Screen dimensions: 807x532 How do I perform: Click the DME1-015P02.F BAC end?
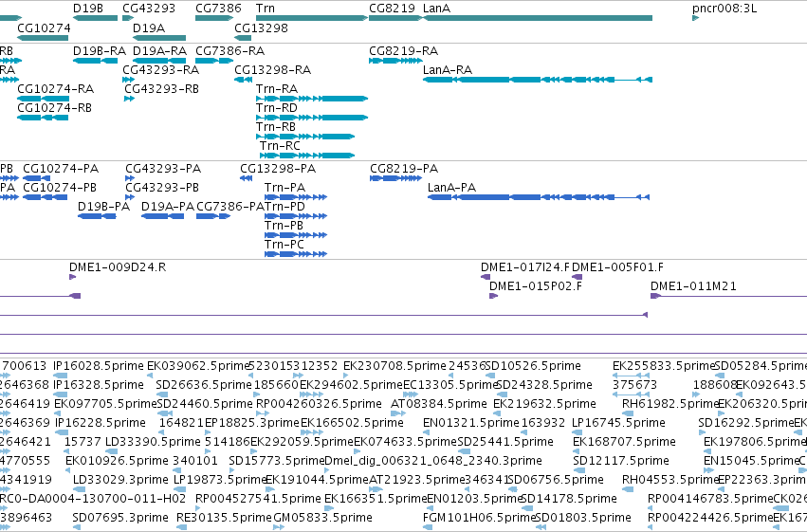click(x=493, y=296)
